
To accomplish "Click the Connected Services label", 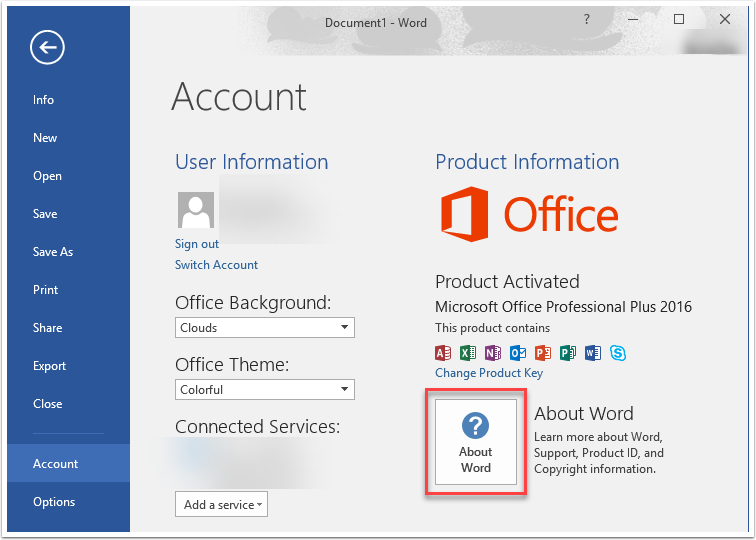I will [257, 427].
